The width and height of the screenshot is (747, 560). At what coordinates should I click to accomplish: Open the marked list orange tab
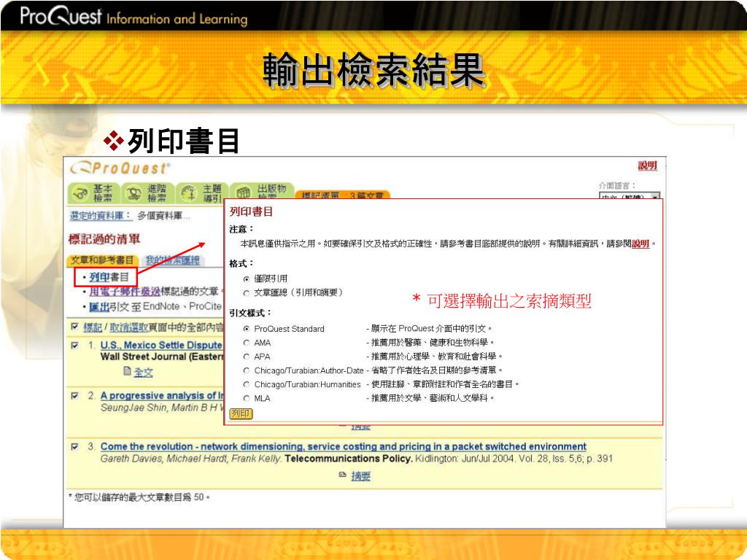click(x=343, y=195)
